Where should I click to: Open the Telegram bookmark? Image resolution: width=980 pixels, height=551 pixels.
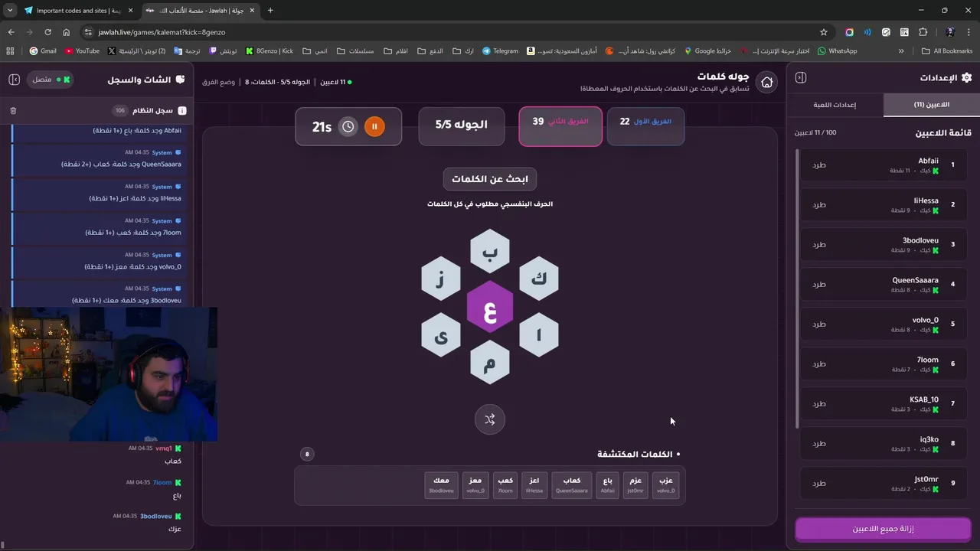click(x=500, y=51)
